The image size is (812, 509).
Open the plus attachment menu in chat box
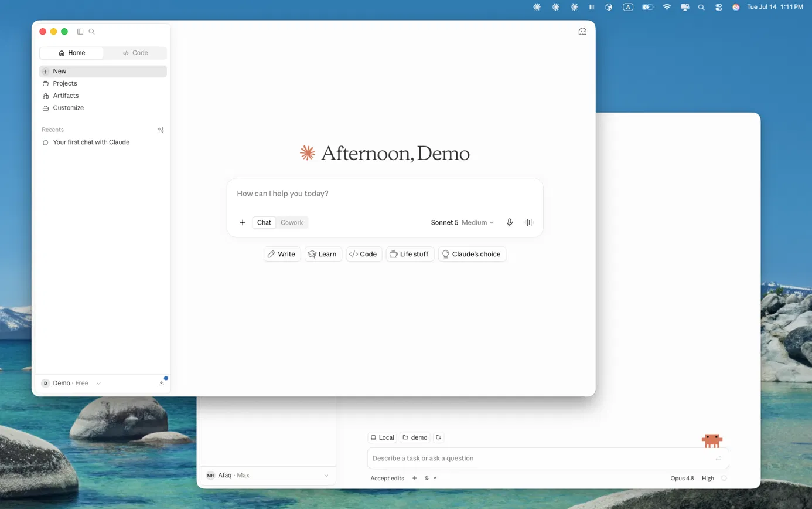243,222
